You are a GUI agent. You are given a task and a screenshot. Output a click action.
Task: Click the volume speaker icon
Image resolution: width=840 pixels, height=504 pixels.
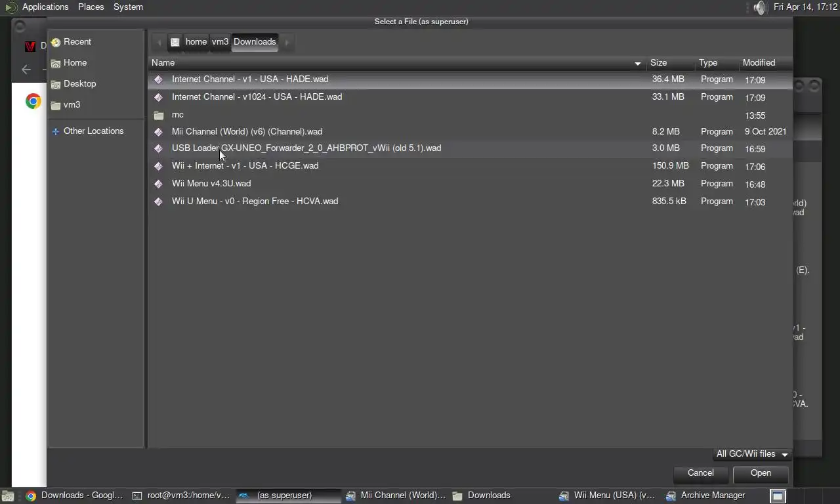759,8
